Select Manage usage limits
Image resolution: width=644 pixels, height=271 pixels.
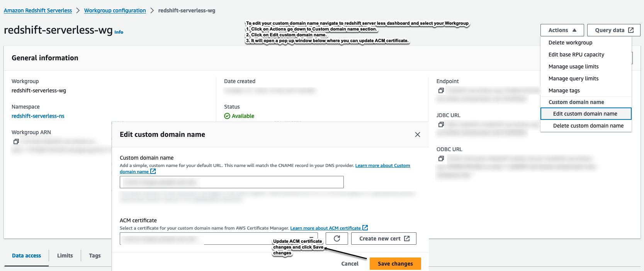coord(574,66)
